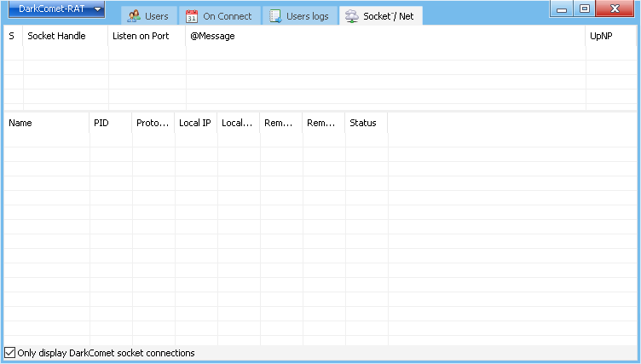This screenshot has height=364, width=641.
Task: Minimize the DarkComet window
Action: [562, 9]
